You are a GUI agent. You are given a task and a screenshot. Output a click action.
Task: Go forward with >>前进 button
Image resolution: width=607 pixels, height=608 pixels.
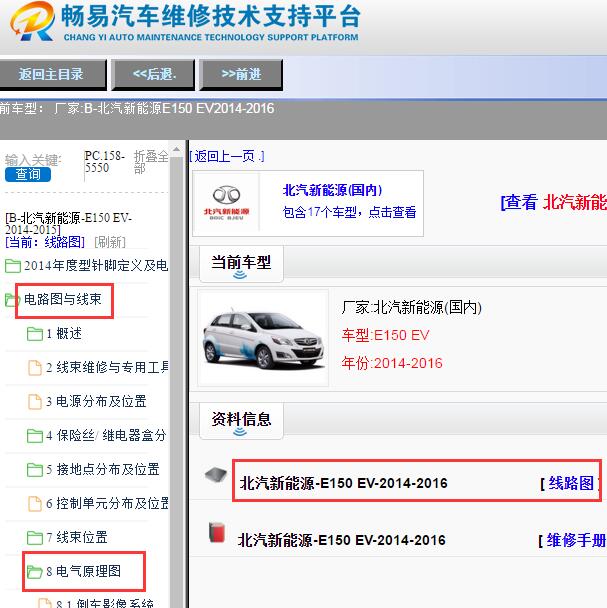point(241,74)
